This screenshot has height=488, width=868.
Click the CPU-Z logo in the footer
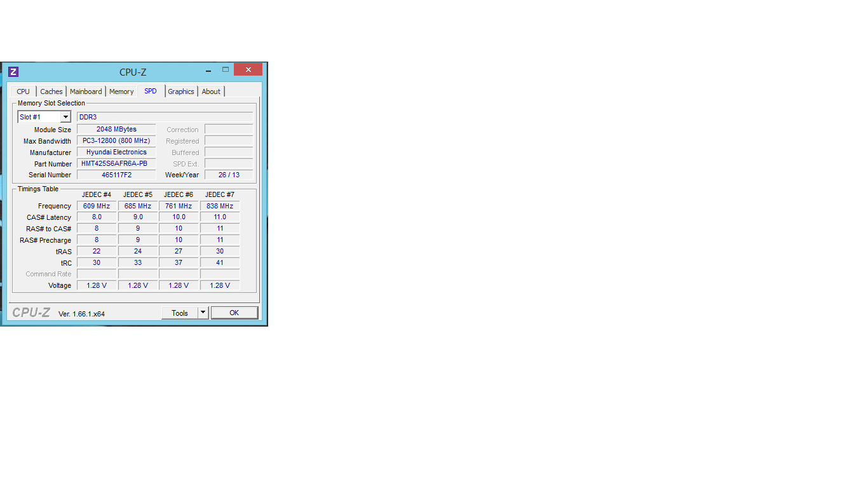(31, 313)
